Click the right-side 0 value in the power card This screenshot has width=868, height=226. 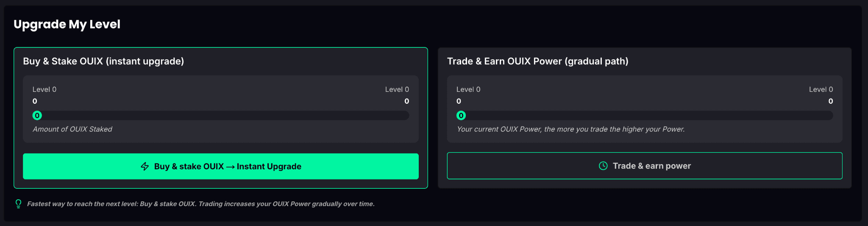click(831, 101)
